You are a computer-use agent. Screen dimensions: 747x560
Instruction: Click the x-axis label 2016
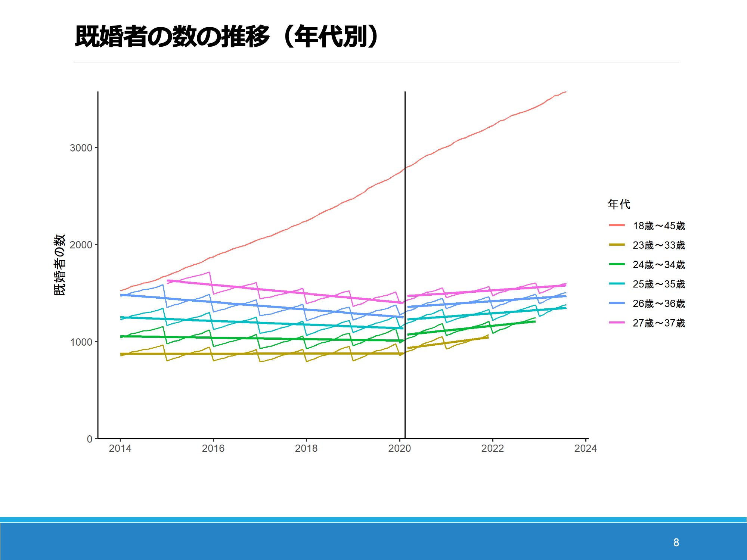(x=213, y=448)
